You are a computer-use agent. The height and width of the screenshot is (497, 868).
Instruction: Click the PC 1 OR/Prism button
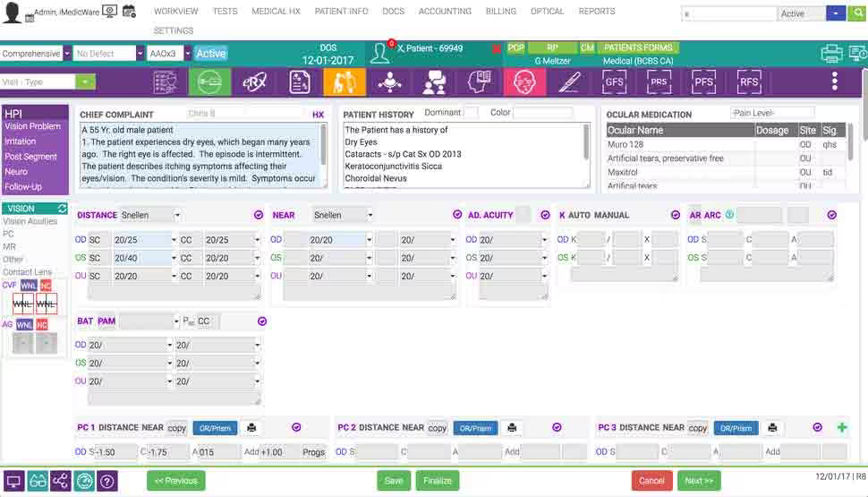215,428
